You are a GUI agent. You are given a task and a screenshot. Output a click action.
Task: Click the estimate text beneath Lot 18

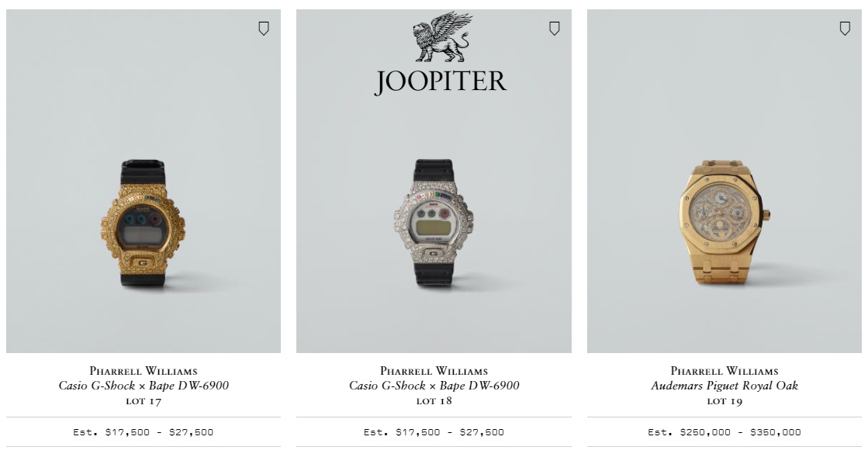tap(434, 432)
